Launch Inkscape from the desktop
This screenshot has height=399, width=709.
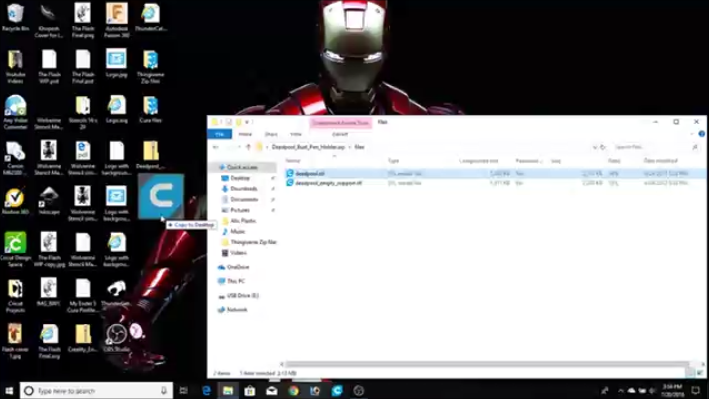point(49,201)
